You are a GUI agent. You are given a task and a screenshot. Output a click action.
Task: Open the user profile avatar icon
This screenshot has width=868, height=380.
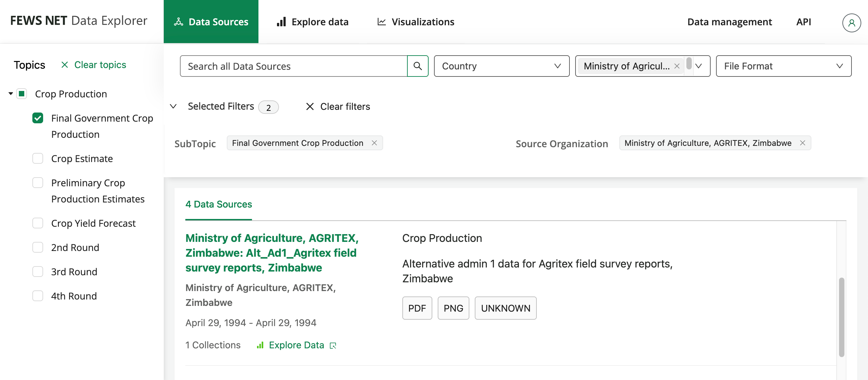point(851,22)
